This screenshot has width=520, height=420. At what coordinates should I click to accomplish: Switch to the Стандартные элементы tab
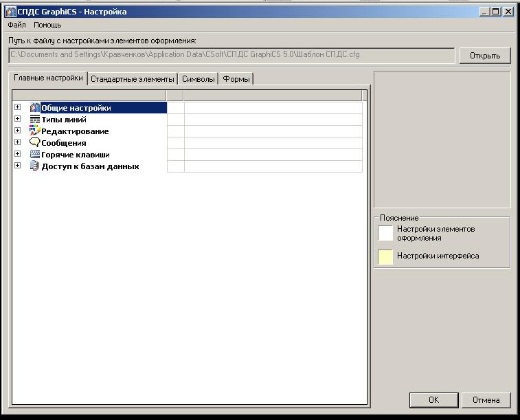click(x=133, y=79)
